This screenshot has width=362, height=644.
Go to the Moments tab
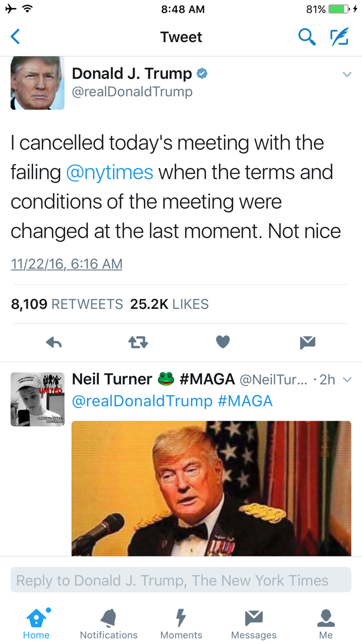181,624
